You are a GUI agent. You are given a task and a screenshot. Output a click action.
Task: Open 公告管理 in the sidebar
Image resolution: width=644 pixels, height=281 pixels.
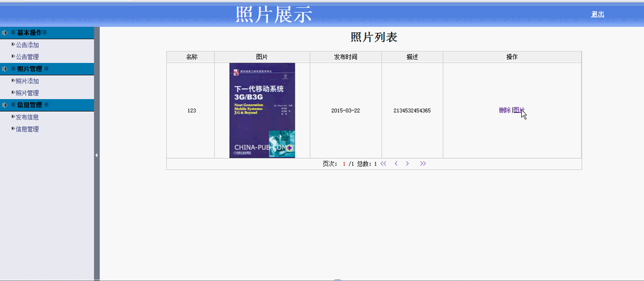click(27, 57)
